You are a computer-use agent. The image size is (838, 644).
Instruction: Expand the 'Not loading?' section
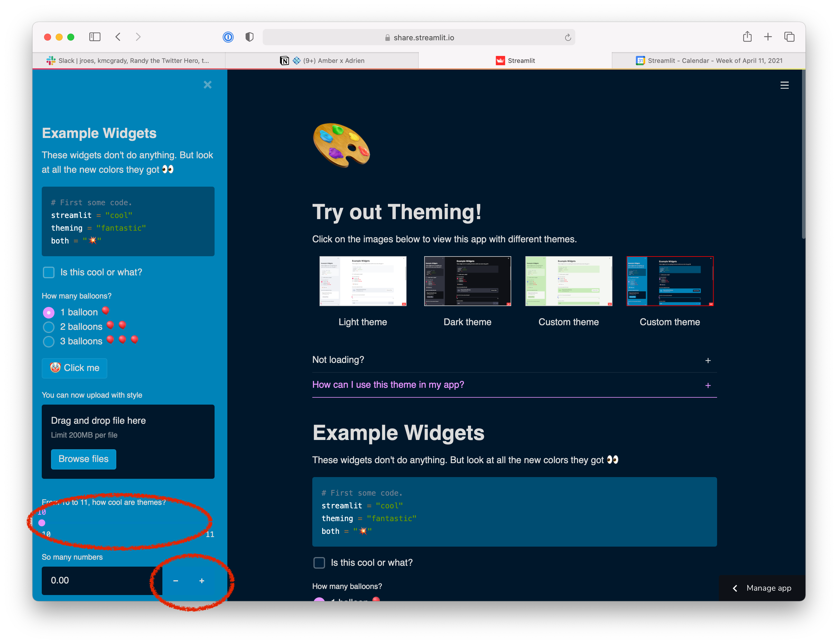[514, 360]
